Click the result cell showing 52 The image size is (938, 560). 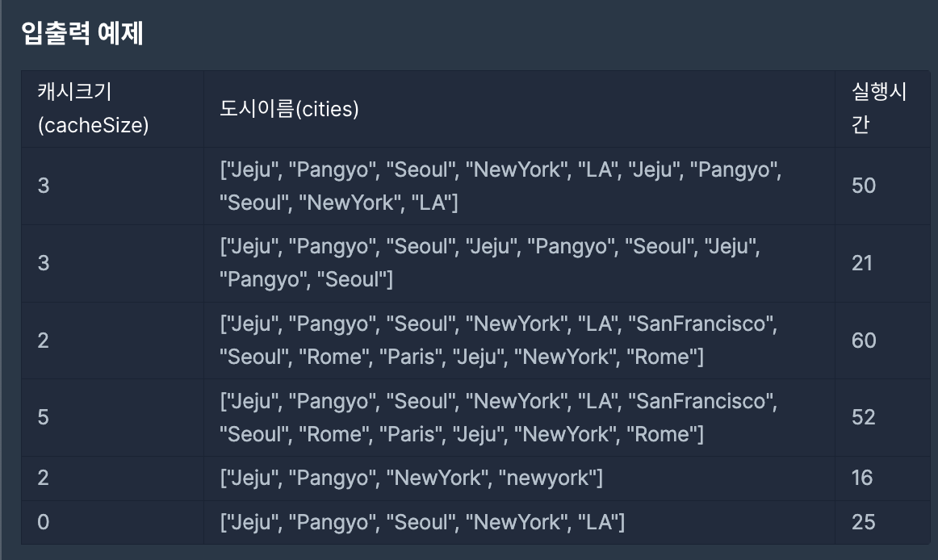click(882, 418)
